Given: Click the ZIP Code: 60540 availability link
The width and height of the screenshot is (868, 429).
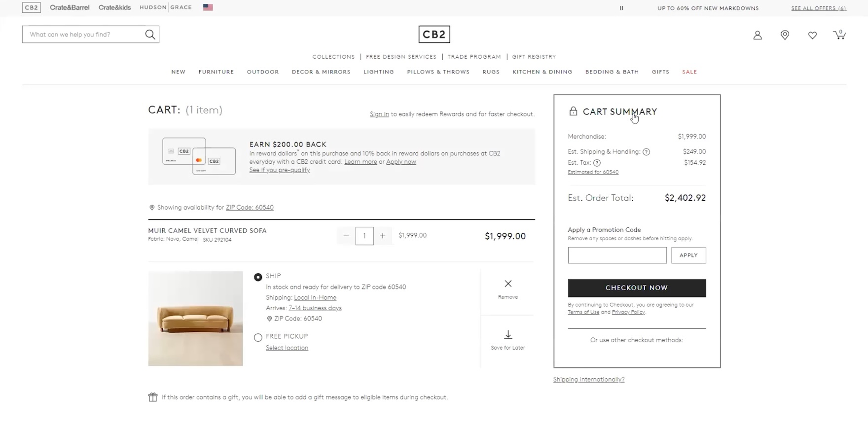Looking at the screenshot, I should [x=250, y=208].
